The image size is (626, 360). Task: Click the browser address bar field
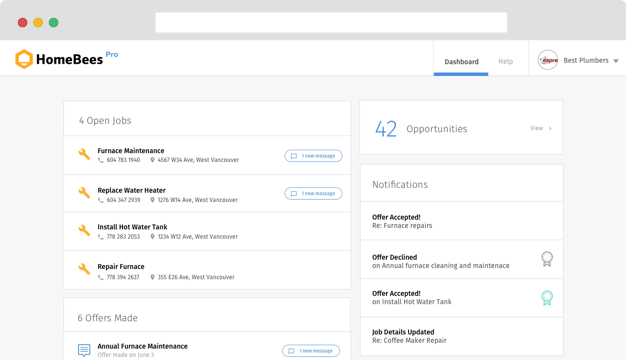[x=331, y=22]
